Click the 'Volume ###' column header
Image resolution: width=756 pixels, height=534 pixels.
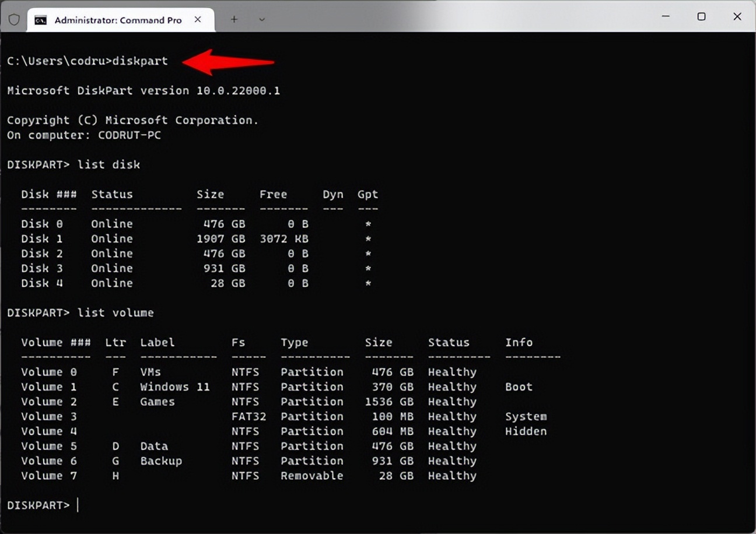click(x=56, y=343)
